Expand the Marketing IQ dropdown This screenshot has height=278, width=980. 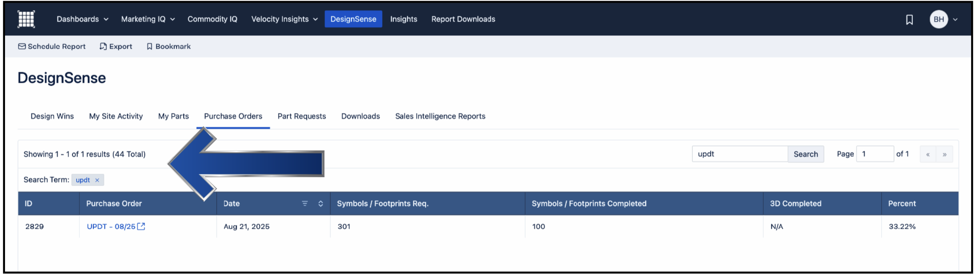(148, 19)
